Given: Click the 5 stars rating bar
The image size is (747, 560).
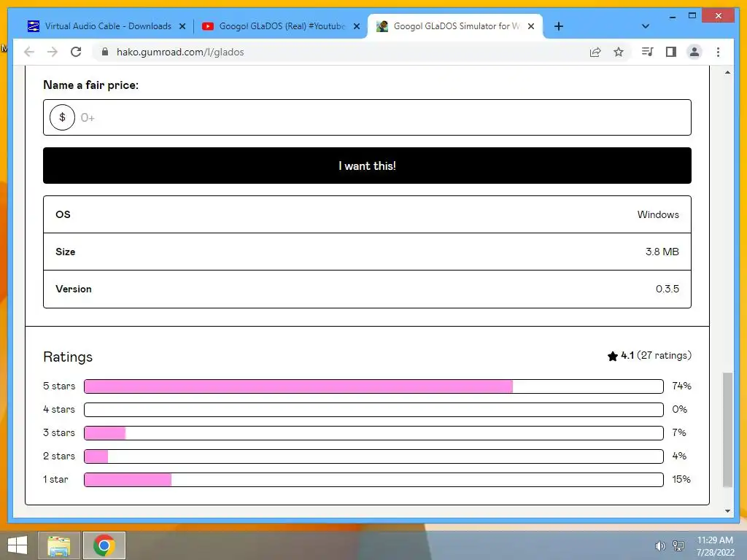Looking at the screenshot, I should (373, 386).
